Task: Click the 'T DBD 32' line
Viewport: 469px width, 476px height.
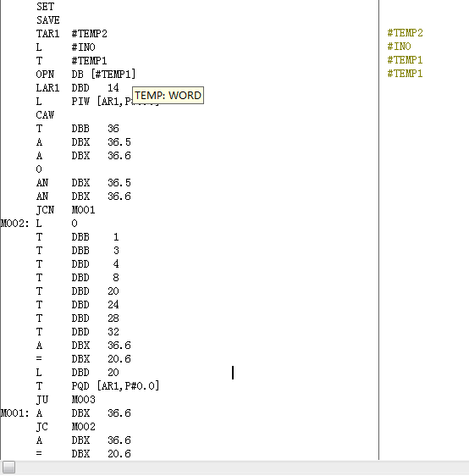Action: click(x=77, y=332)
